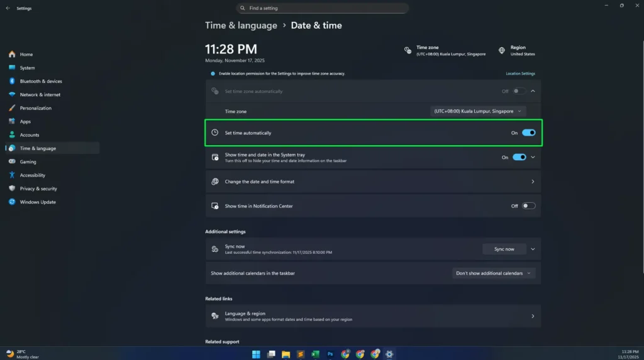
Task: Expand the Sync now section chevron
Action: tap(533, 249)
